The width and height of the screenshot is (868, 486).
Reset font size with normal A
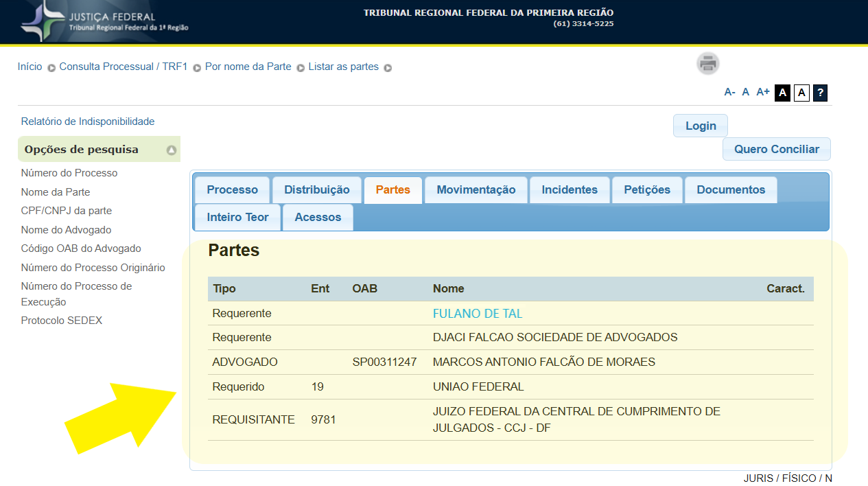(746, 92)
